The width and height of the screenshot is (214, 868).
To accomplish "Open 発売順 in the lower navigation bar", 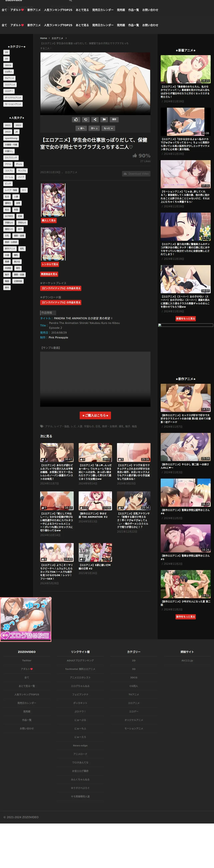I will [x=121, y=25].
